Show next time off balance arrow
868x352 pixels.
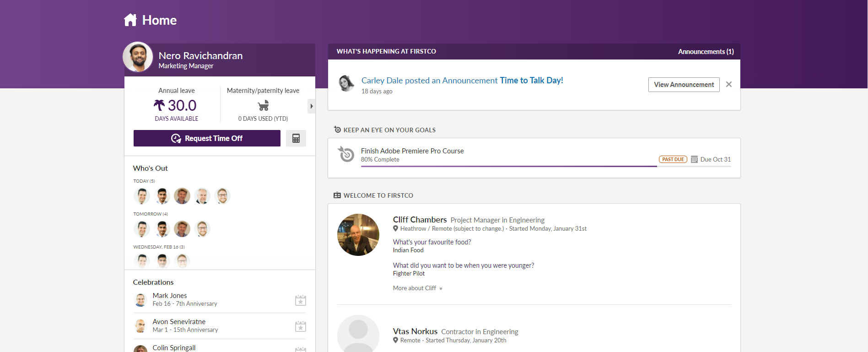[x=311, y=106]
